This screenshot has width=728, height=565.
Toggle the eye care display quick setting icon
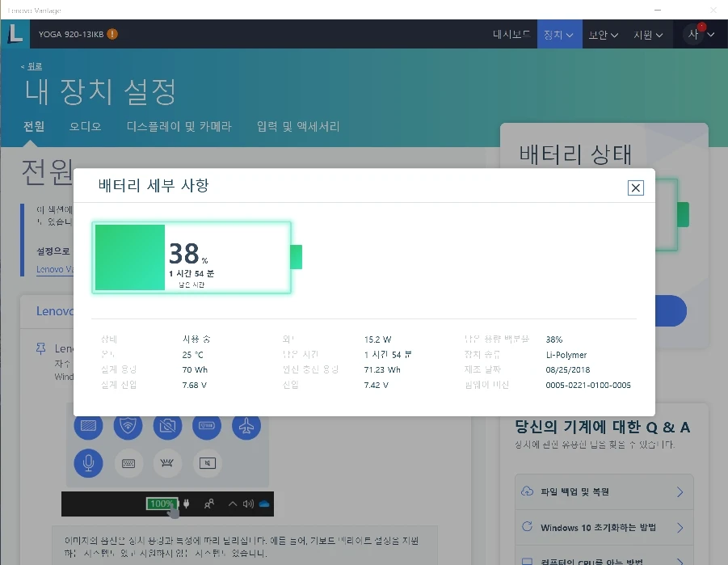[x=88, y=426]
